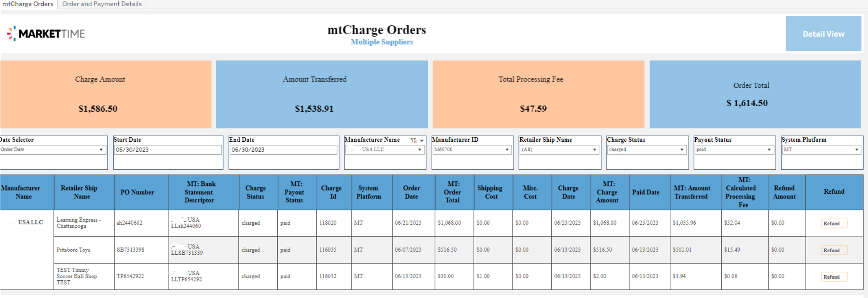Select the Total Processing Fee tile
Image resolution: width=868 pixels, height=298 pixels.
click(x=538, y=94)
